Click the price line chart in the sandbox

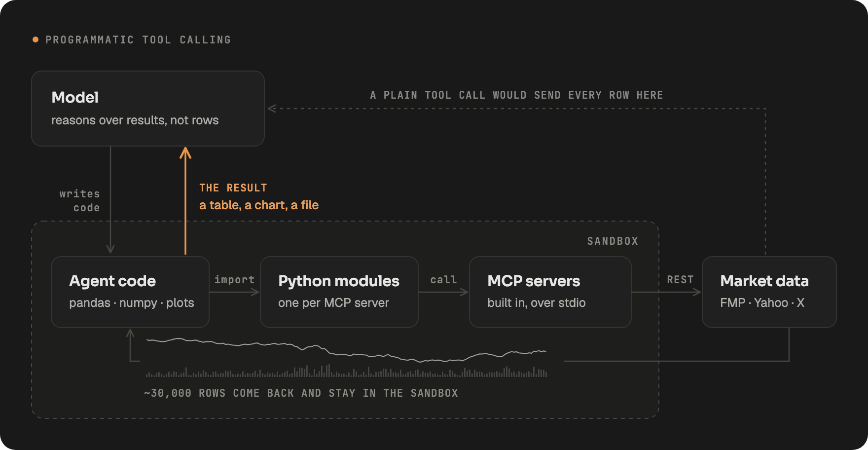coord(346,349)
